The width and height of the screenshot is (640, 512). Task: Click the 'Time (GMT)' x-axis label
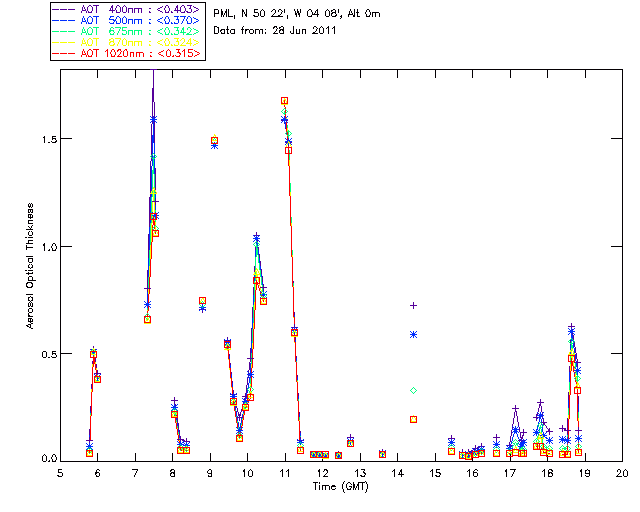coord(340,485)
